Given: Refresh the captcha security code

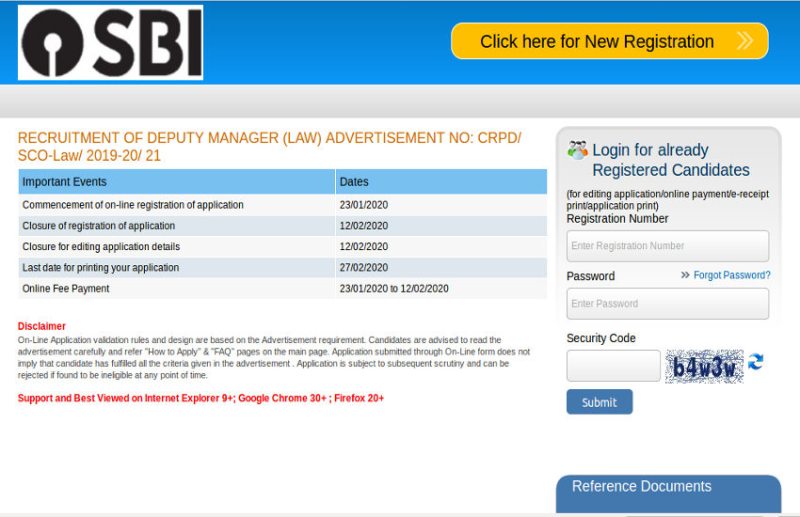Looking at the screenshot, I should pyautogui.click(x=756, y=362).
